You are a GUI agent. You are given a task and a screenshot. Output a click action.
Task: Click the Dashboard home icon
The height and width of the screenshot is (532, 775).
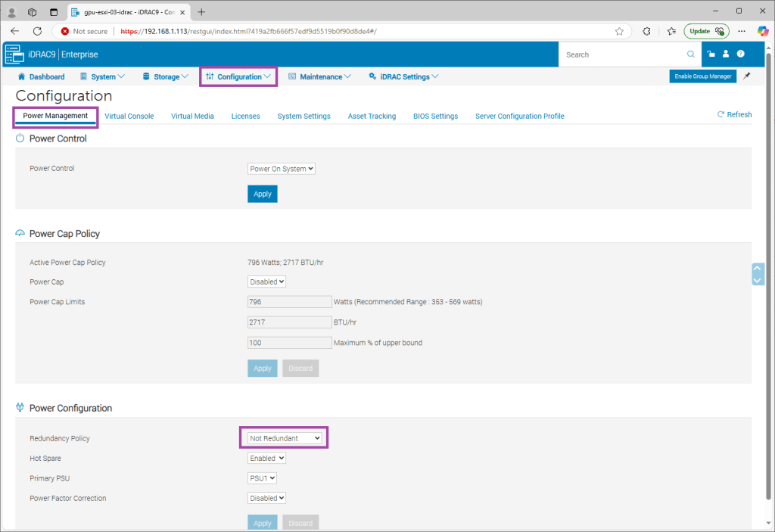22,77
